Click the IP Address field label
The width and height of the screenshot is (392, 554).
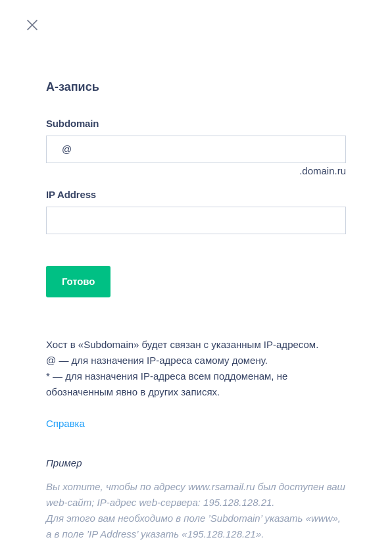coord(70,195)
